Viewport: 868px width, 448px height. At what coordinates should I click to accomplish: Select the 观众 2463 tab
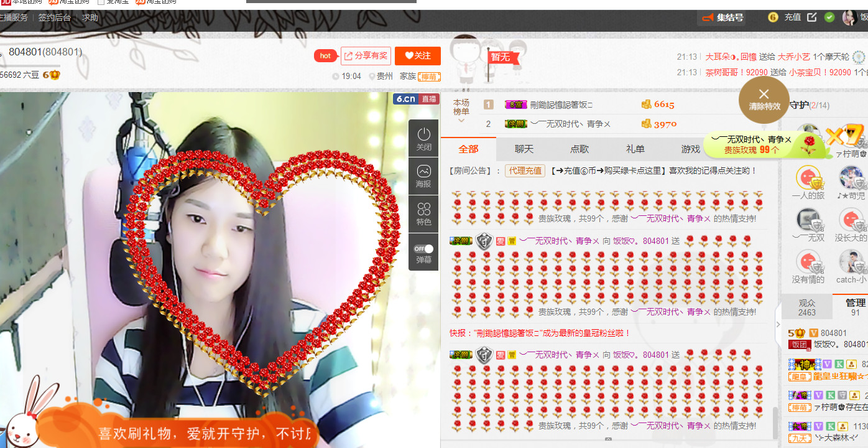(x=807, y=307)
